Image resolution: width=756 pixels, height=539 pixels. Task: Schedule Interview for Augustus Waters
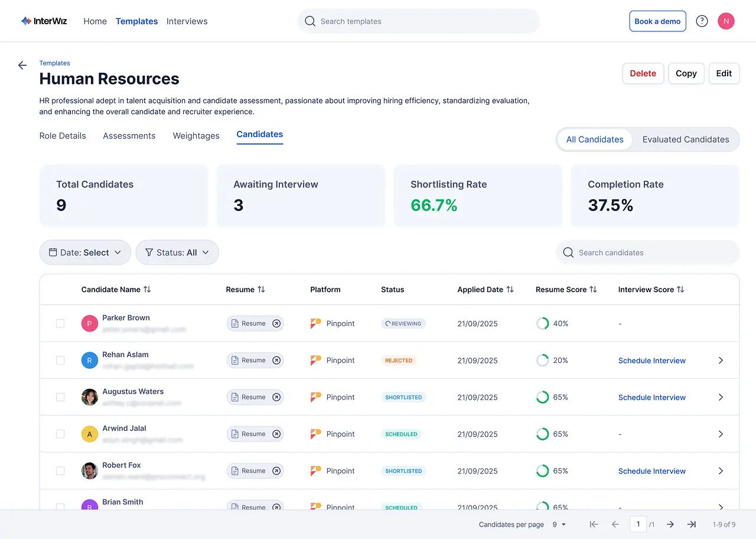651,397
